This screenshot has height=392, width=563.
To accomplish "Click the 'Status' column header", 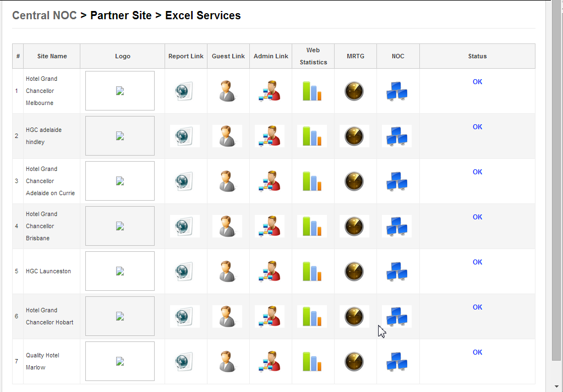I will 477,56.
